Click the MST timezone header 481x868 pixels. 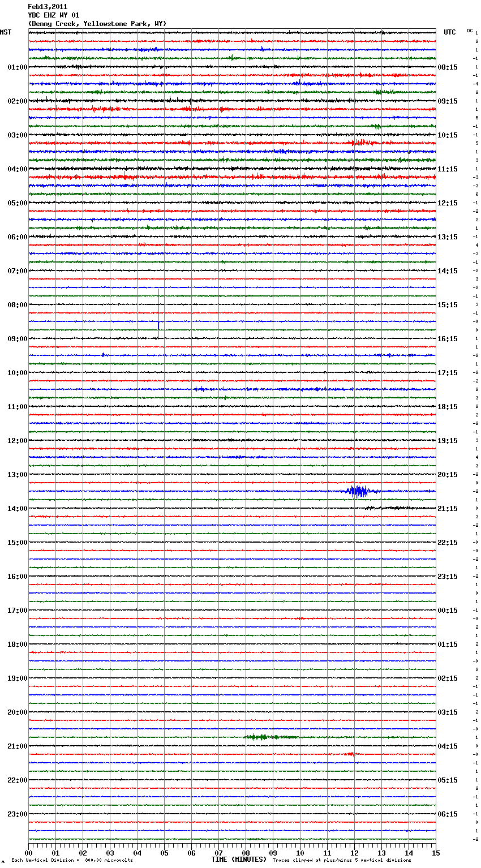[6, 32]
